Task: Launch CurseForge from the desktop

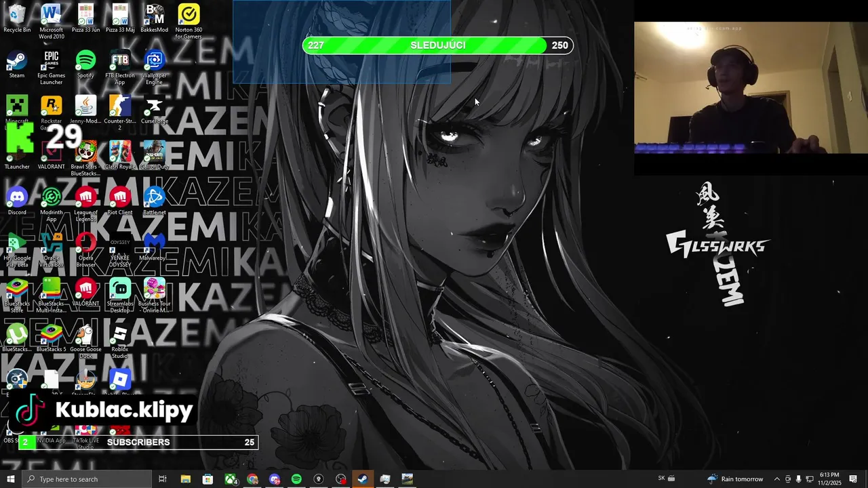Action: tap(155, 109)
